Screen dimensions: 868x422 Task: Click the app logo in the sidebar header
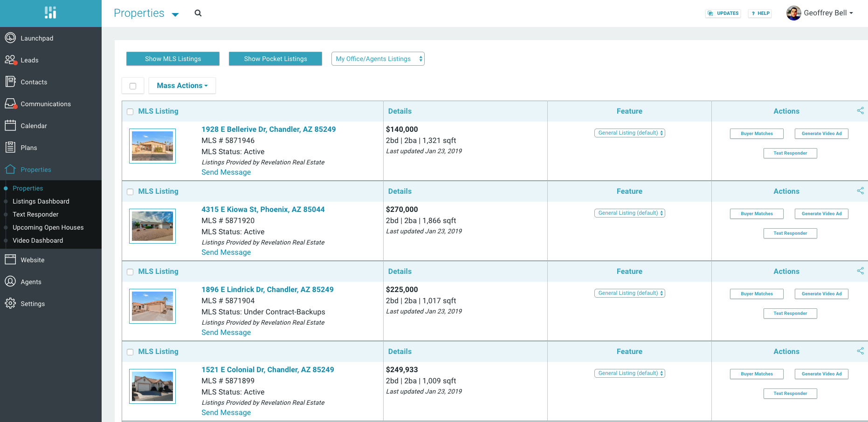(50, 13)
